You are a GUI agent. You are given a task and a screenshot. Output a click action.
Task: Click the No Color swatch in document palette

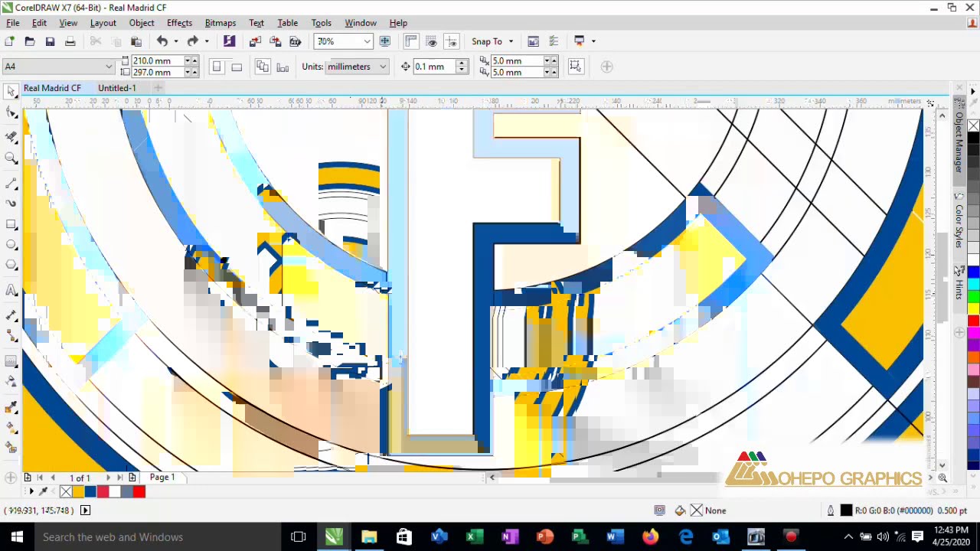tap(66, 492)
